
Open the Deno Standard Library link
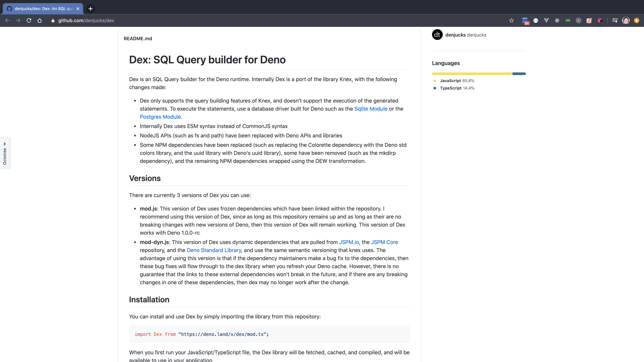[214, 250]
